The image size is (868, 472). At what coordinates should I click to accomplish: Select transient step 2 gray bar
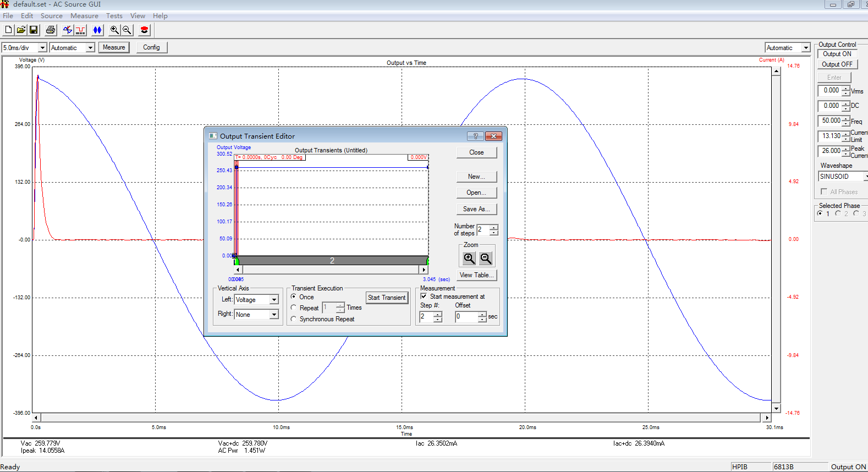pyautogui.click(x=332, y=260)
